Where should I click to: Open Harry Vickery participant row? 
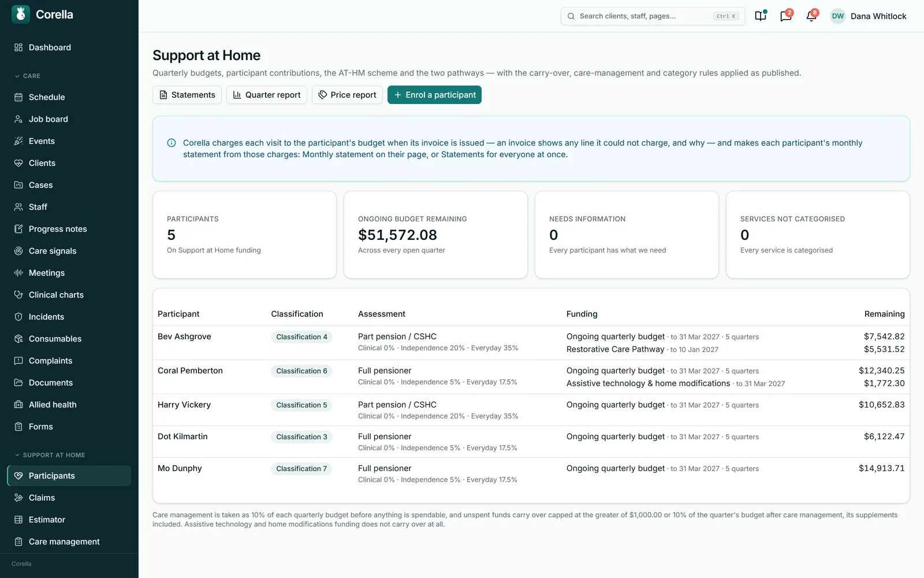coord(531,410)
